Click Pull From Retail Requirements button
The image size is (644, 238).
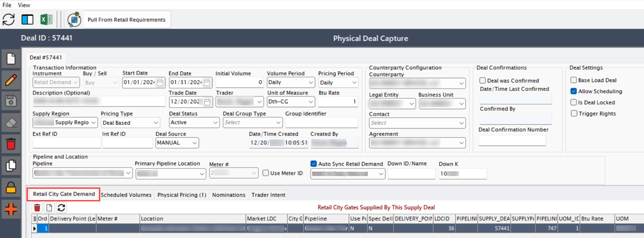pyautogui.click(x=126, y=20)
